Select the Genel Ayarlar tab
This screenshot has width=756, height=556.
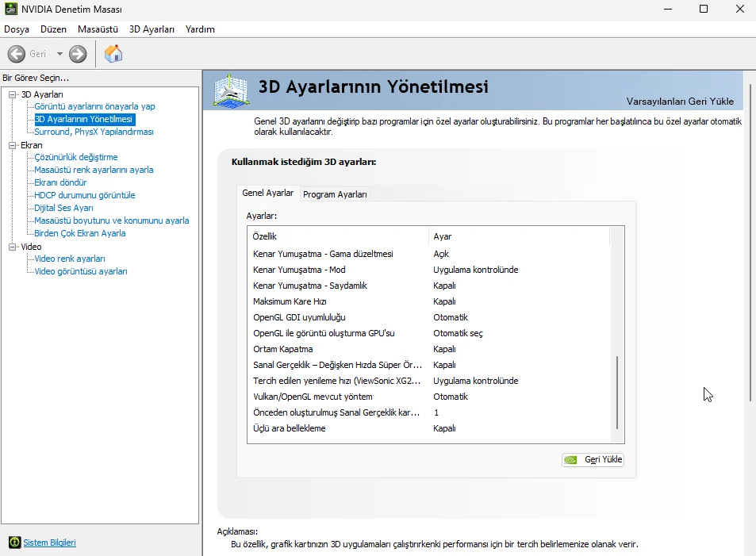pyautogui.click(x=267, y=193)
